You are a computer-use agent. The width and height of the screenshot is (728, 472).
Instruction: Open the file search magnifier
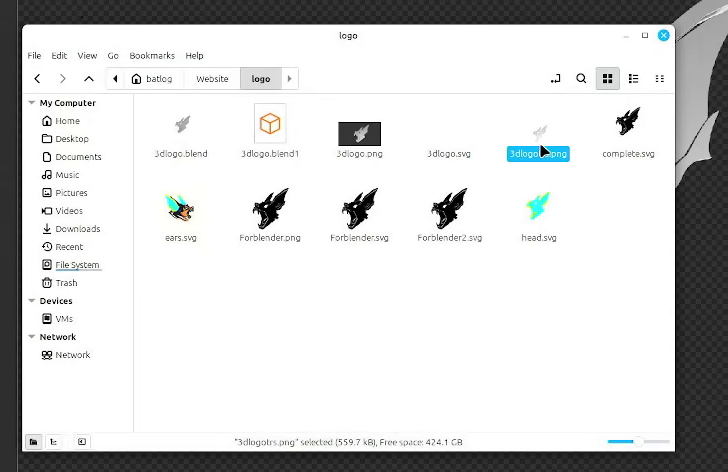coord(581,79)
